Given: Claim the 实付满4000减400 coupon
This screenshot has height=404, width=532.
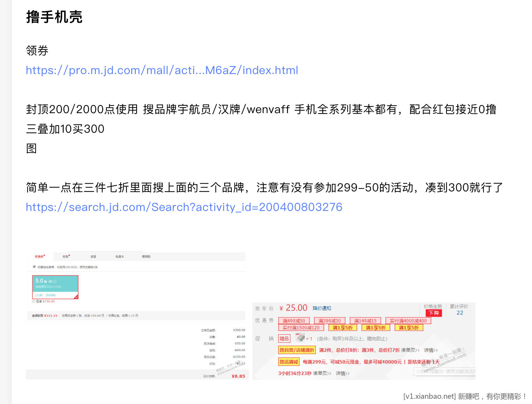Looking at the screenshot, I should pos(408,321).
